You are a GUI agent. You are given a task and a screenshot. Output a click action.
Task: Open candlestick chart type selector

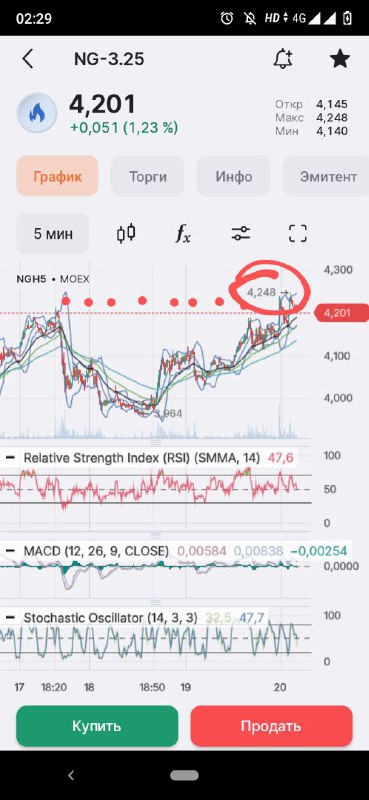point(126,234)
